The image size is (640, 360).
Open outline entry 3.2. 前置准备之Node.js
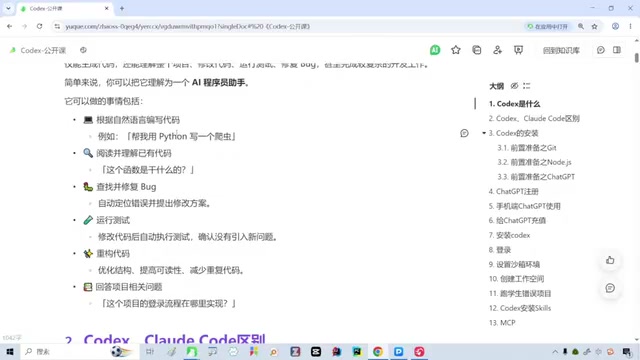point(534,162)
